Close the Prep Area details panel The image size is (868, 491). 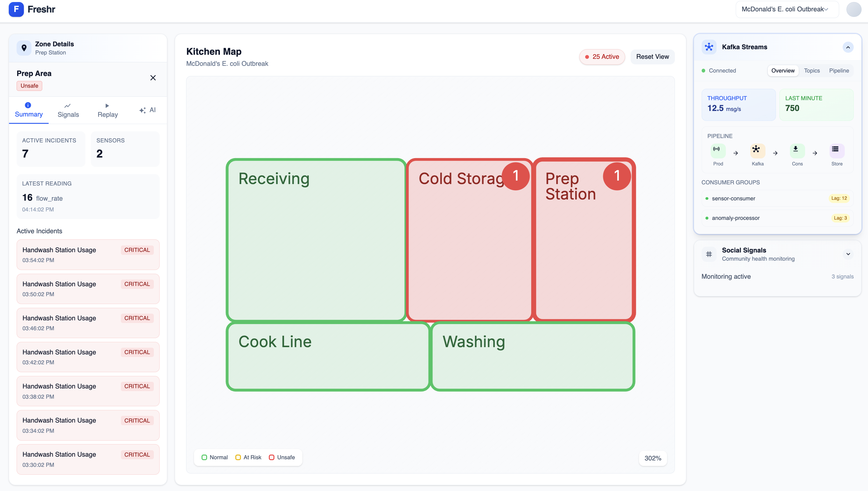[153, 78]
